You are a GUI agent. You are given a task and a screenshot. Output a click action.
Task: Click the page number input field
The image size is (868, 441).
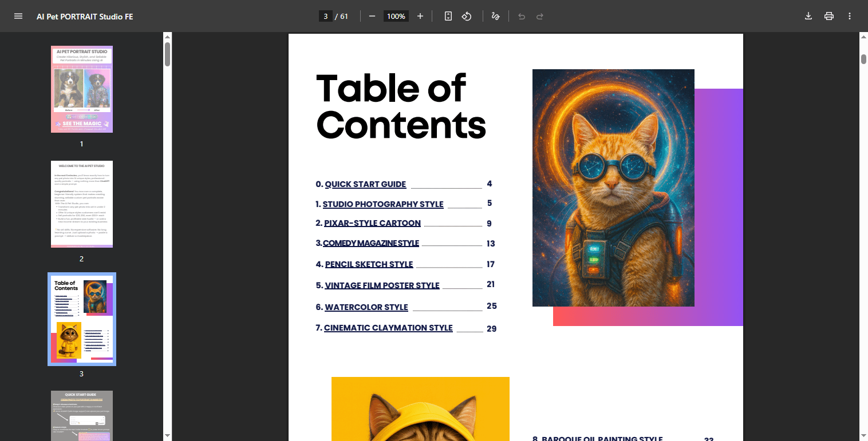(x=325, y=16)
